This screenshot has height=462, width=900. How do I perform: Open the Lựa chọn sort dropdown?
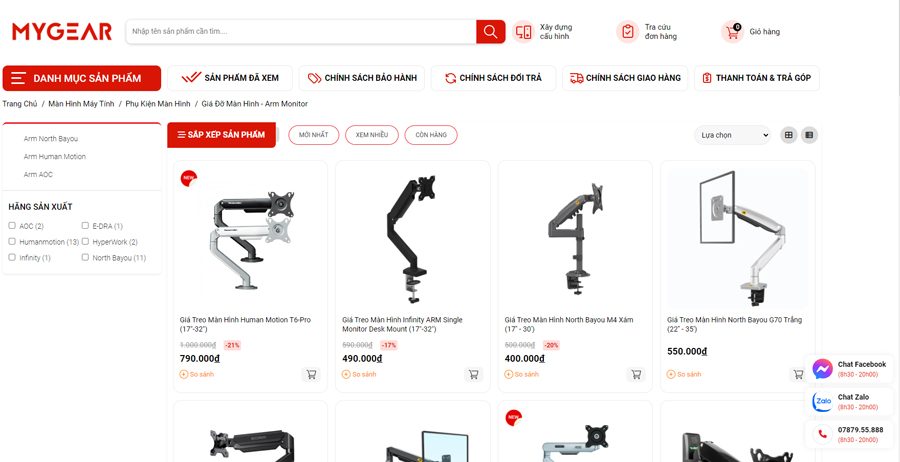coord(732,135)
